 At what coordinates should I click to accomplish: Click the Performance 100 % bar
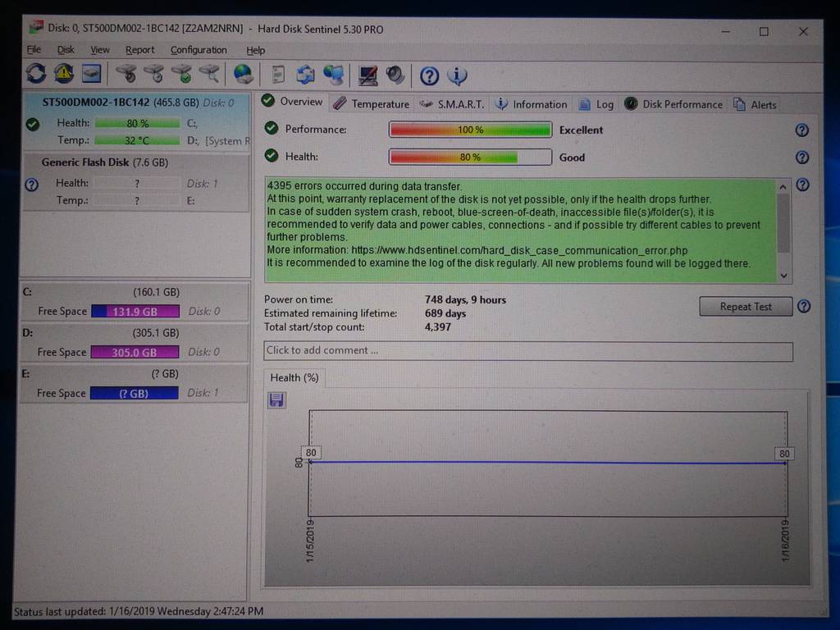[470, 130]
